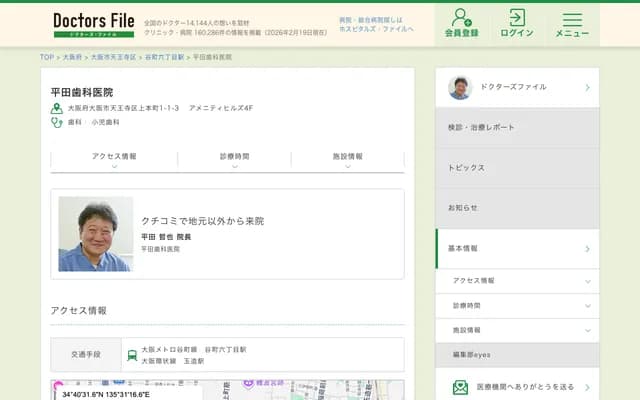The image size is (640, 400).
Task: Click the 玉造駅 station text in access row
Action: (x=193, y=361)
